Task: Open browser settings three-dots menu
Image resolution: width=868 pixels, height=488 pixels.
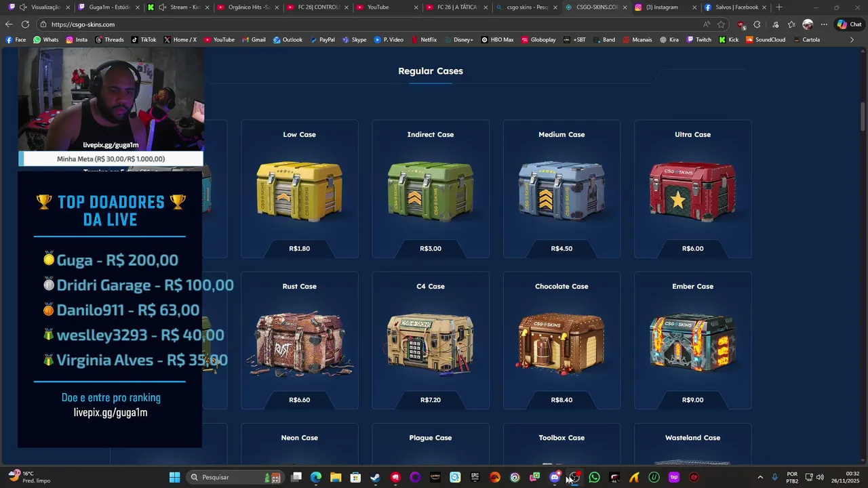Action: [x=824, y=24]
